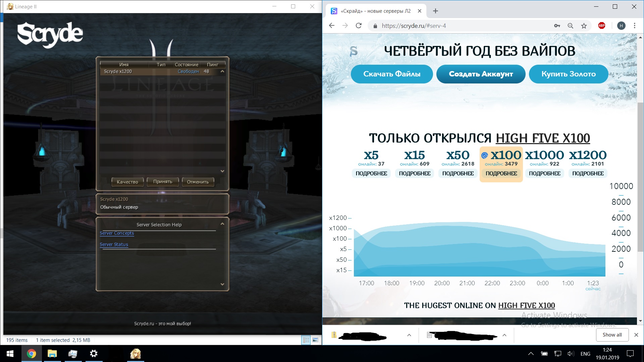
Task: Open Chrome three-dot menu
Action: point(634,26)
